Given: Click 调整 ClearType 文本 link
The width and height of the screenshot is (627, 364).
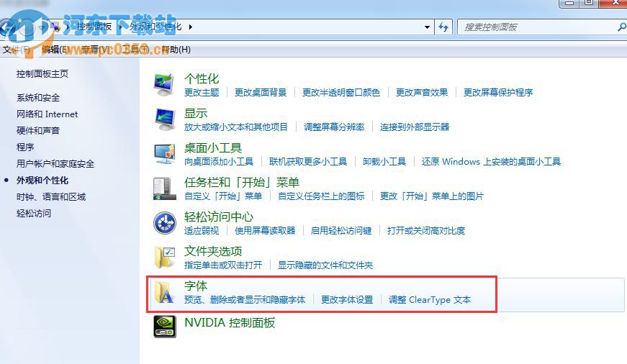Looking at the screenshot, I should 430,300.
